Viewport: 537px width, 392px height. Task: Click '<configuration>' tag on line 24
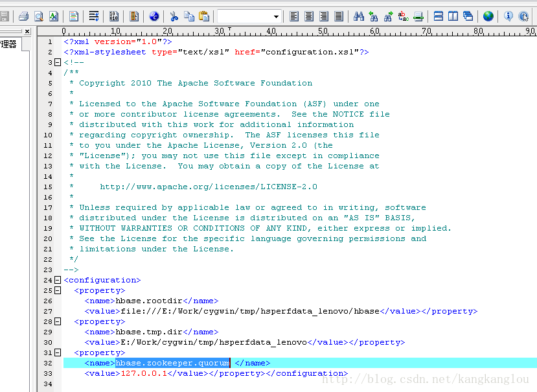102,280
